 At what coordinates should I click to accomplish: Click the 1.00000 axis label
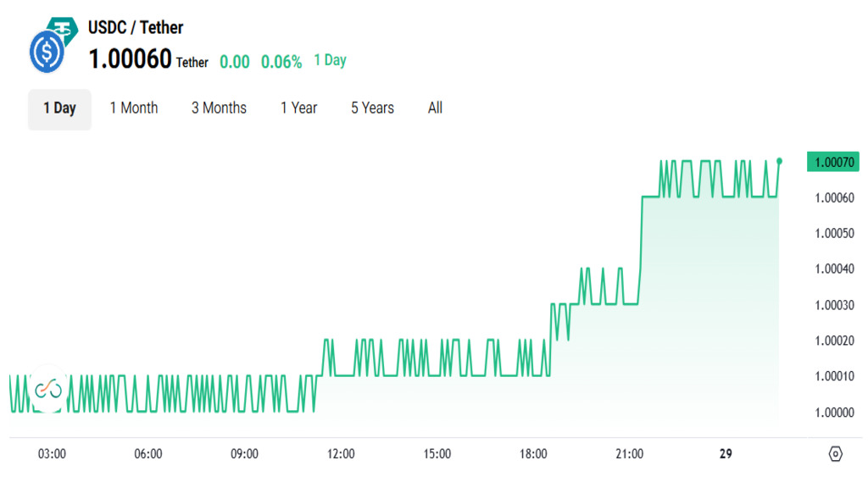point(834,413)
